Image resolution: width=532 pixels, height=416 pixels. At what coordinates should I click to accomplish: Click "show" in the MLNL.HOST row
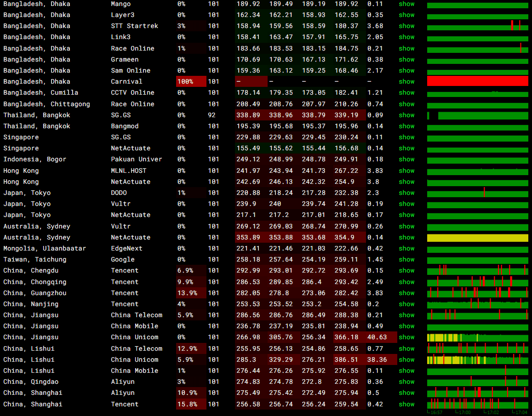[x=406, y=171]
